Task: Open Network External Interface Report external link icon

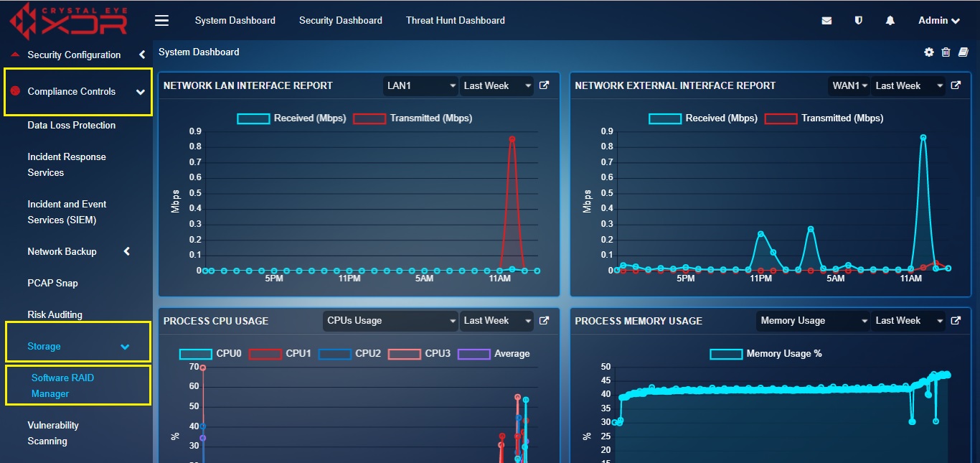Action: (956, 85)
